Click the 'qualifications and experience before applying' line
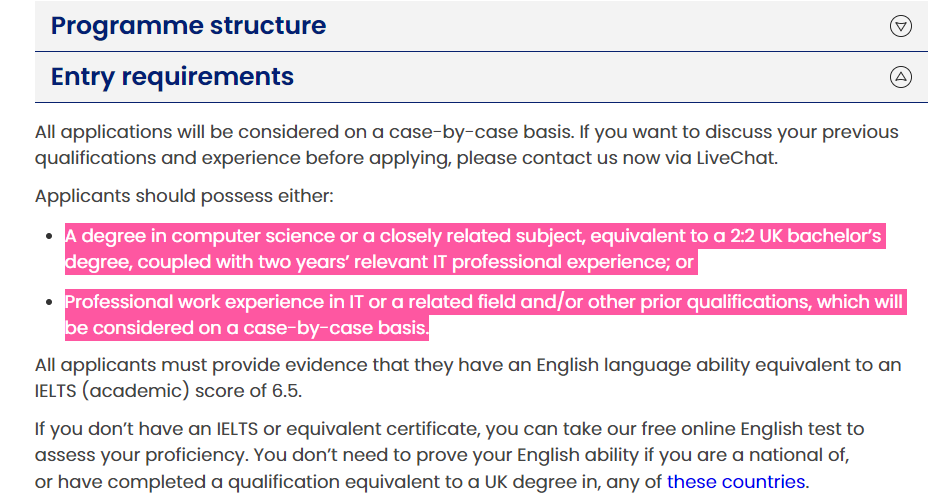The height and width of the screenshot is (502, 948). 242,158
